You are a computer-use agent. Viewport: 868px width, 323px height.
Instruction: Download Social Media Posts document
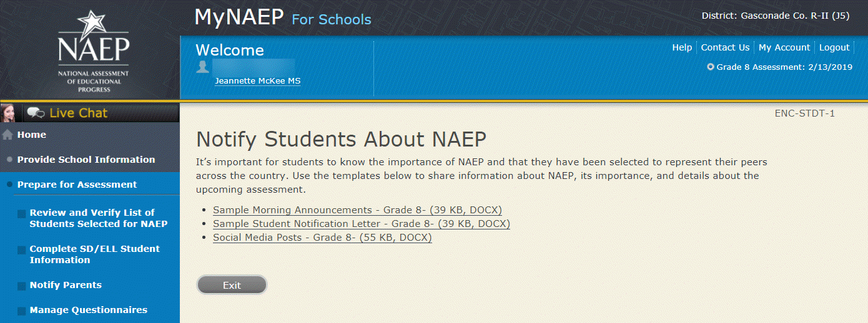(322, 238)
